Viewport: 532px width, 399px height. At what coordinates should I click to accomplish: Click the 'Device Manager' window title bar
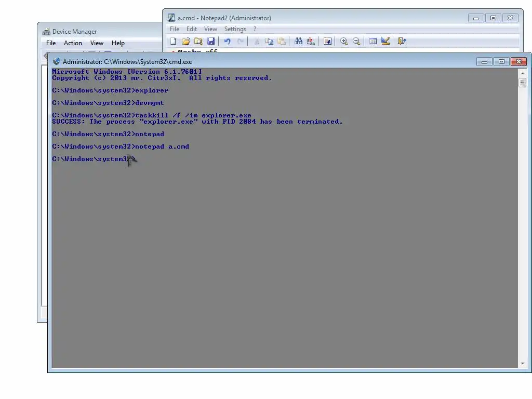(x=75, y=32)
